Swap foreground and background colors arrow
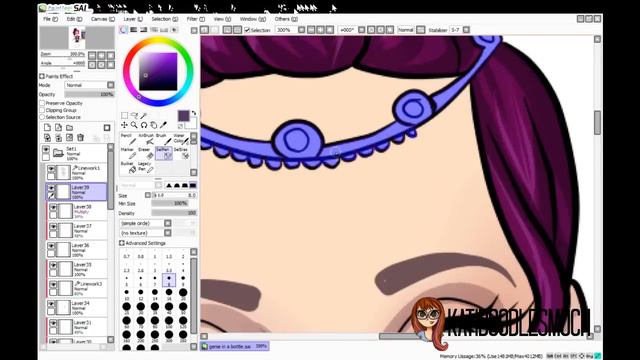The image size is (640, 360). [x=194, y=113]
